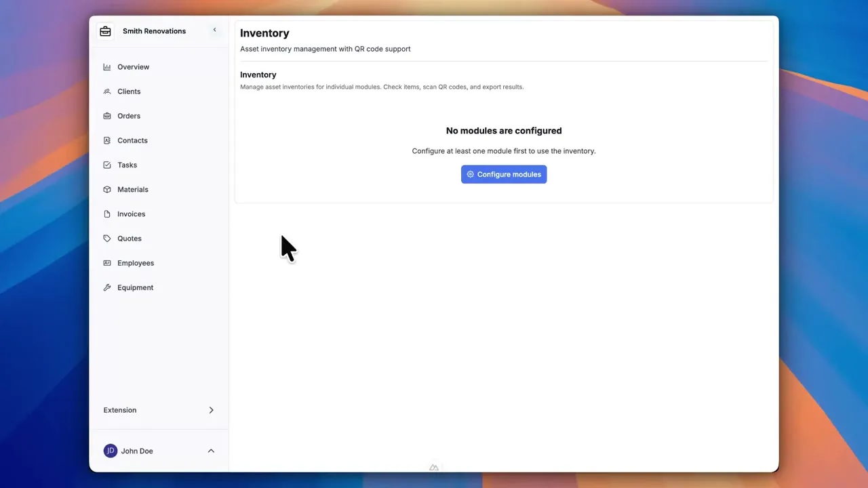Click the Smith Renovations workspace name
868x488 pixels.
pos(154,31)
